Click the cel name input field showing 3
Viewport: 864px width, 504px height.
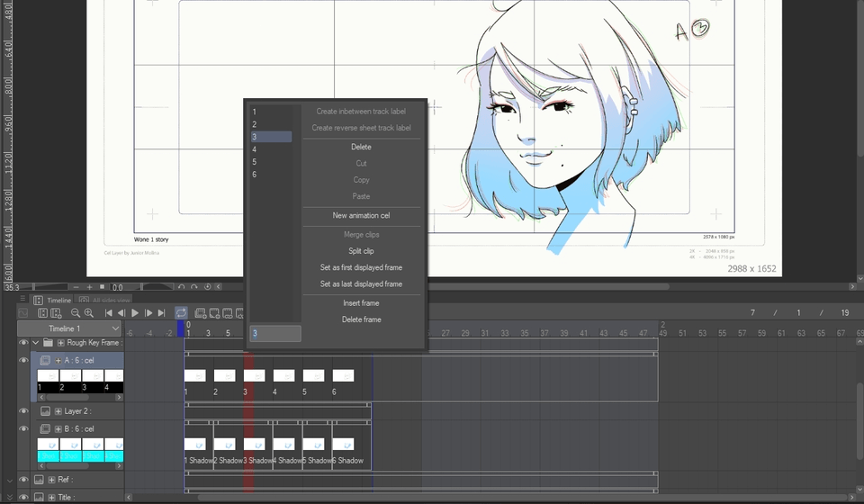(275, 333)
